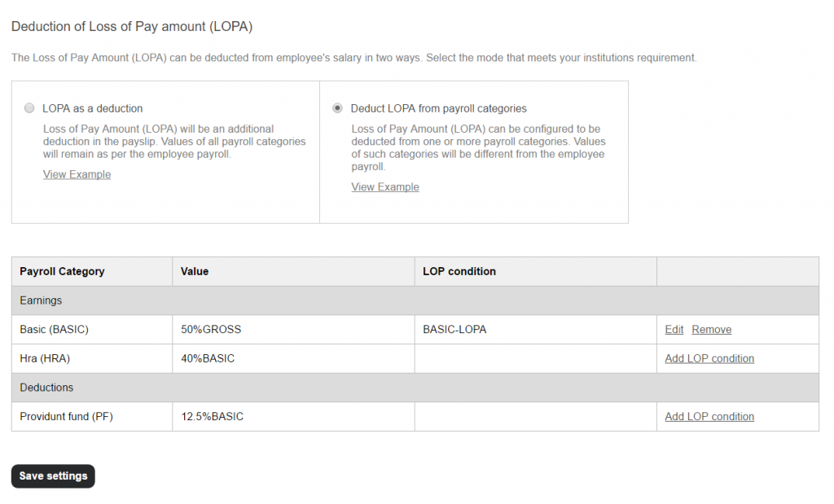Open View Example under payroll categories mode
Viewport: 834px width, 504px height.
384,186
